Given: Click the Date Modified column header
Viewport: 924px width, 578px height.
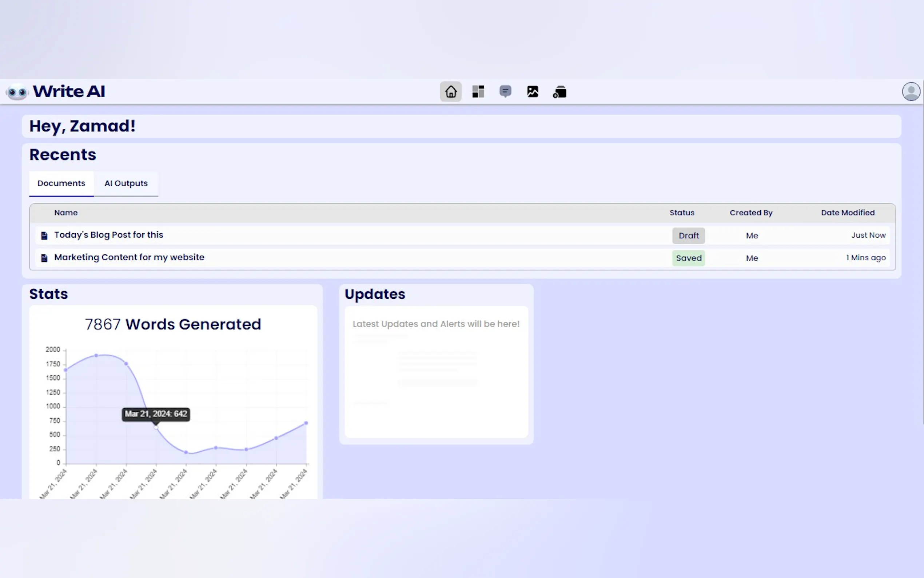Looking at the screenshot, I should [848, 213].
